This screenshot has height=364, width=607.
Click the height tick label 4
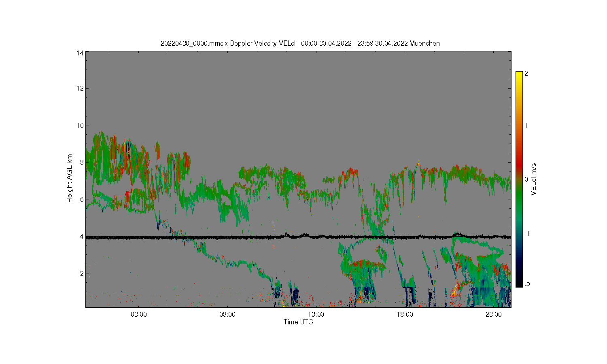[x=82, y=236]
